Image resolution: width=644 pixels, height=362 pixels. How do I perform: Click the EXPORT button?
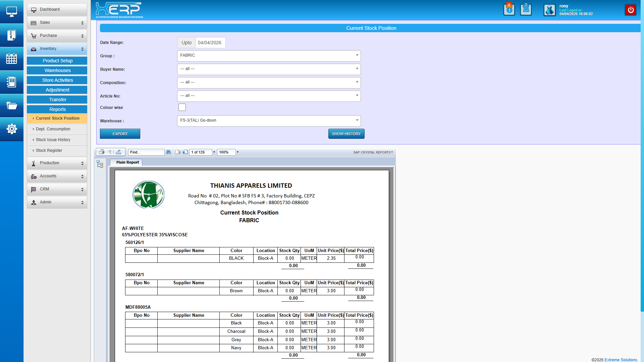click(120, 134)
